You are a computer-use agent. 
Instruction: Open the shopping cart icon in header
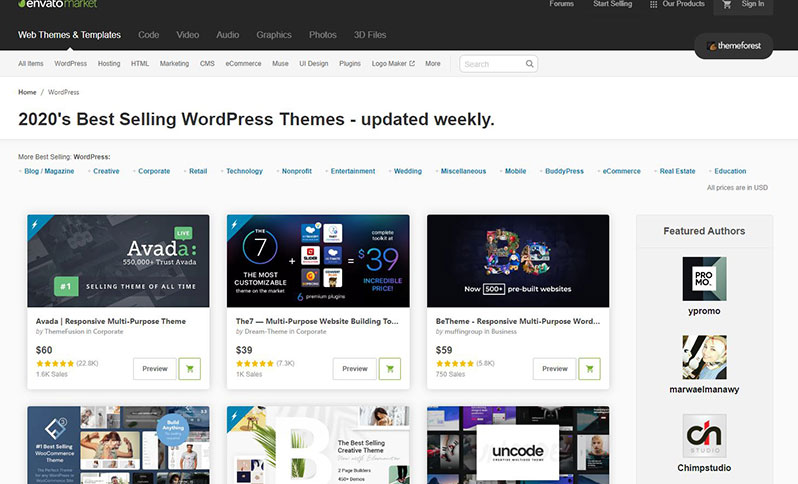pos(727,4)
